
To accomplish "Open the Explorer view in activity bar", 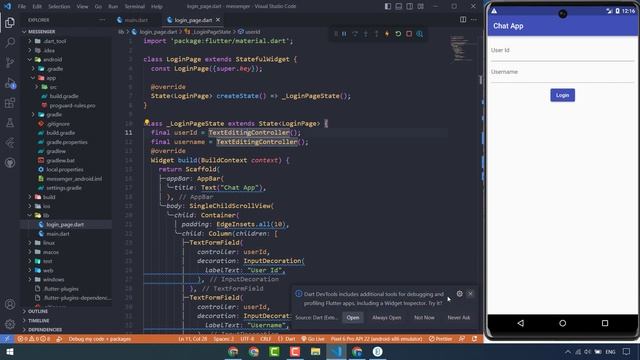I will [x=10, y=22].
